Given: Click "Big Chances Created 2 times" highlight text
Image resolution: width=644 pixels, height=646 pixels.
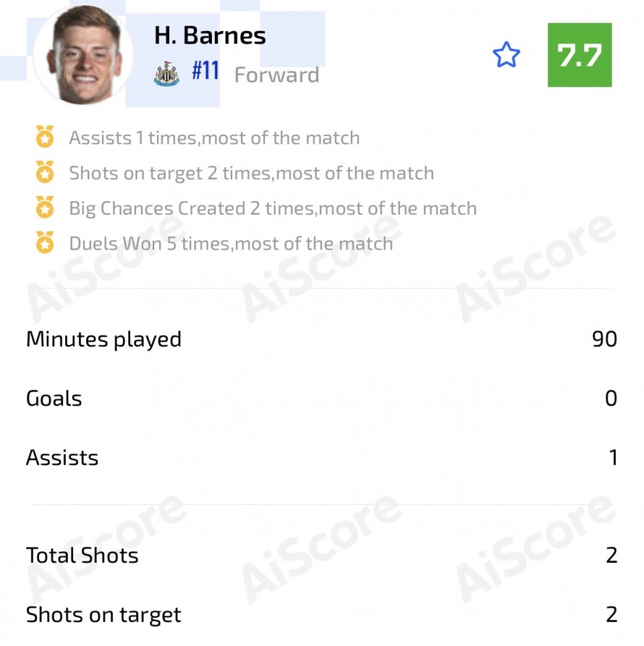Looking at the screenshot, I should coord(272,208).
